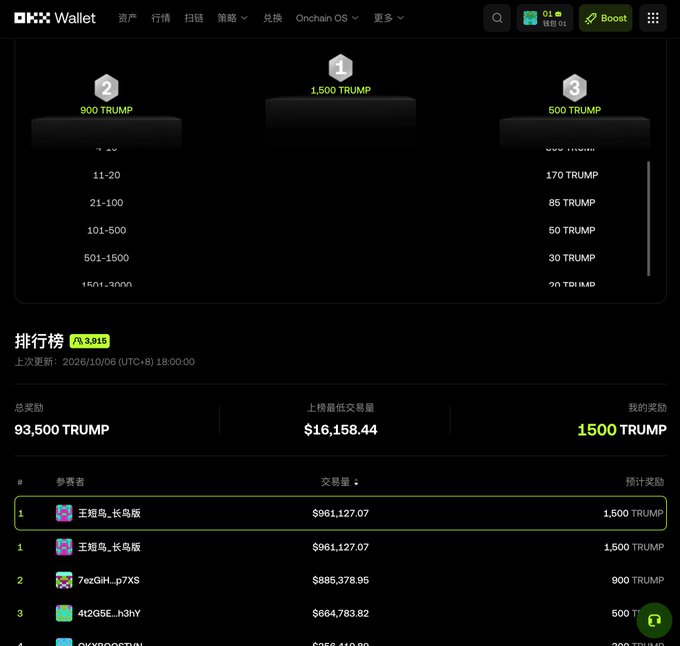Click the 50 TRUMP reward value
Image resolution: width=680 pixels, height=646 pixels.
click(572, 230)
